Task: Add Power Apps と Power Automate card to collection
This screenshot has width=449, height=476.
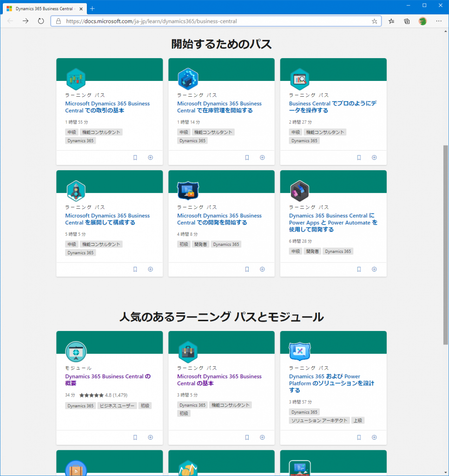Action: pyautogui.click(x=374, y=269)
